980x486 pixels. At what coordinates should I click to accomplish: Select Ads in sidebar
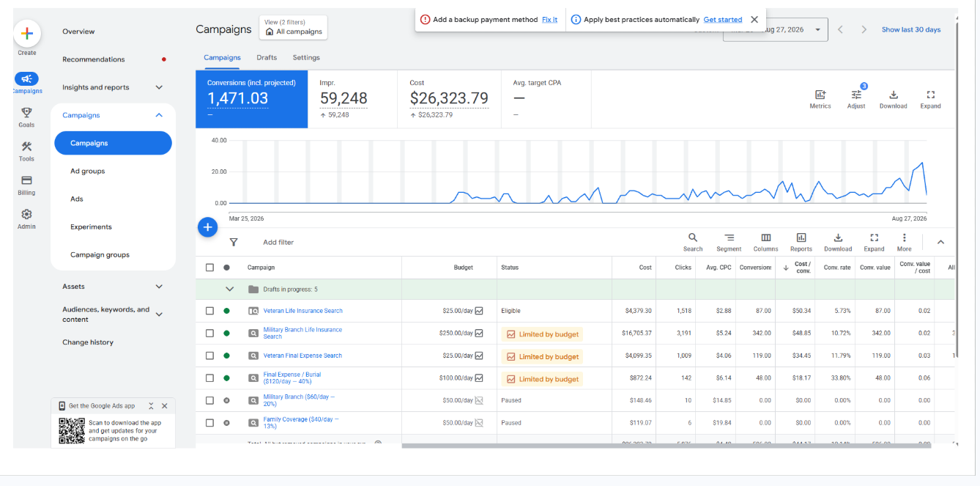(77, 199)
